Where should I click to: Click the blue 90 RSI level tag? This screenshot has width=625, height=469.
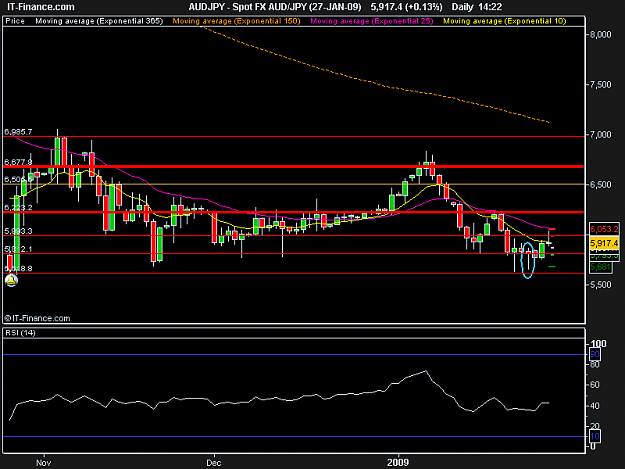[595, 354]
